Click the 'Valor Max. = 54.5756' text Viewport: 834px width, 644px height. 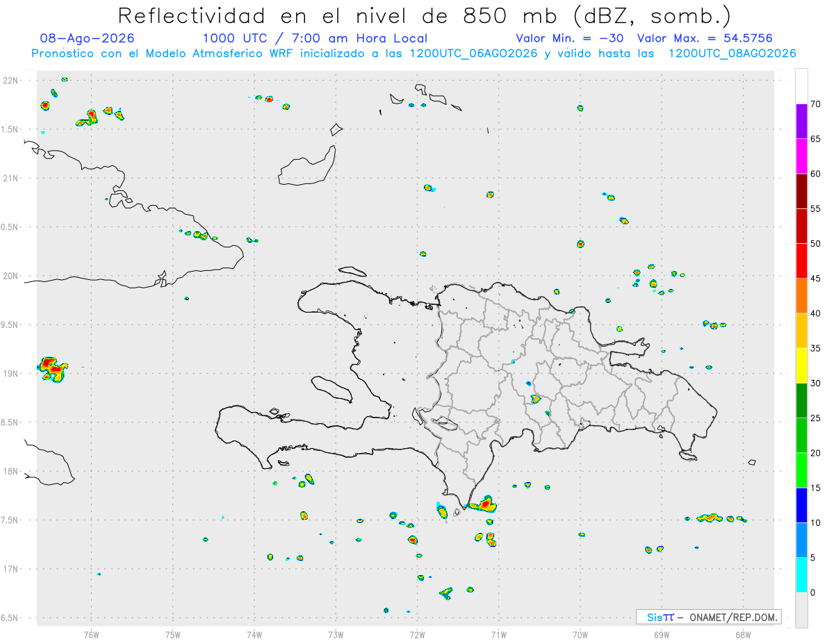[705, 38]
